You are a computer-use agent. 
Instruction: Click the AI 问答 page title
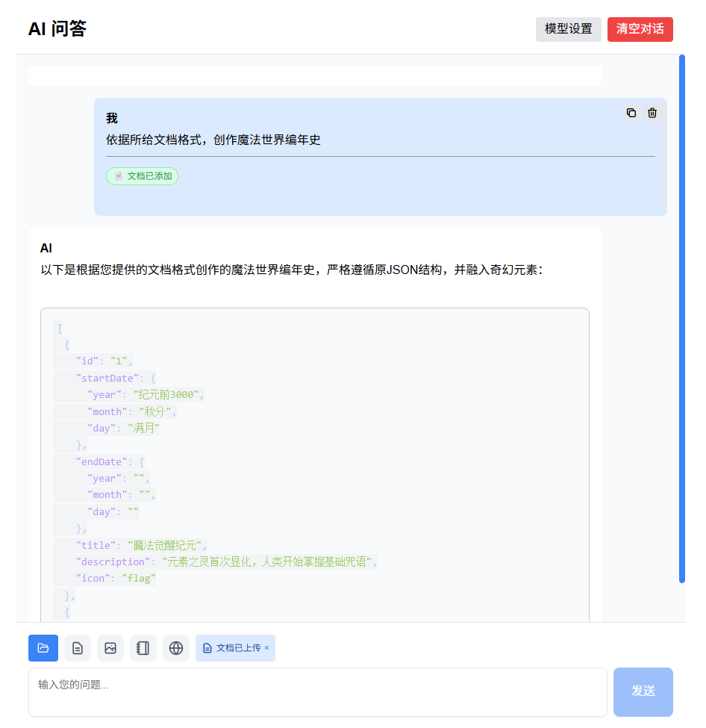tap(57, 29)
